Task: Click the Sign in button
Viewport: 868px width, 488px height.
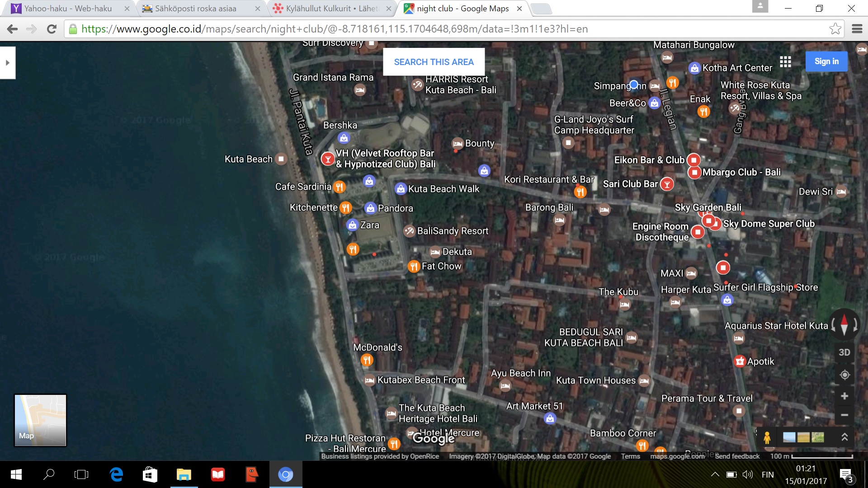Action: pos(826,61)
